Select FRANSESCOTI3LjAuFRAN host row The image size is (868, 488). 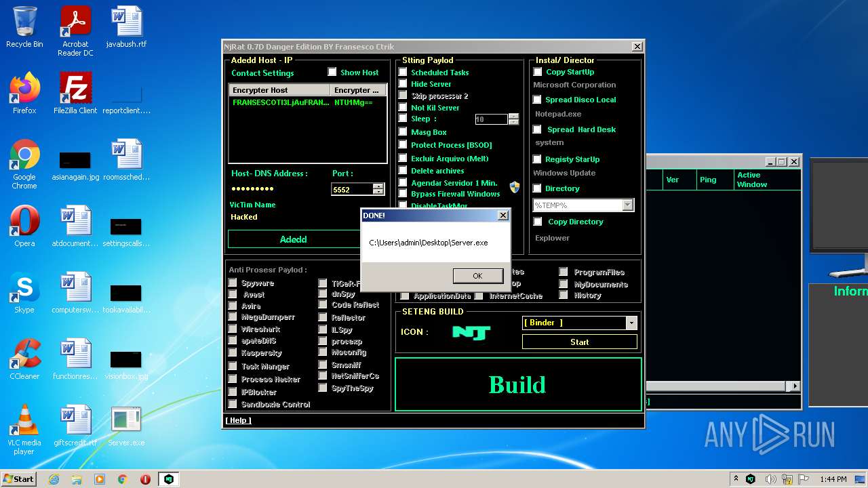pos(307,102)
